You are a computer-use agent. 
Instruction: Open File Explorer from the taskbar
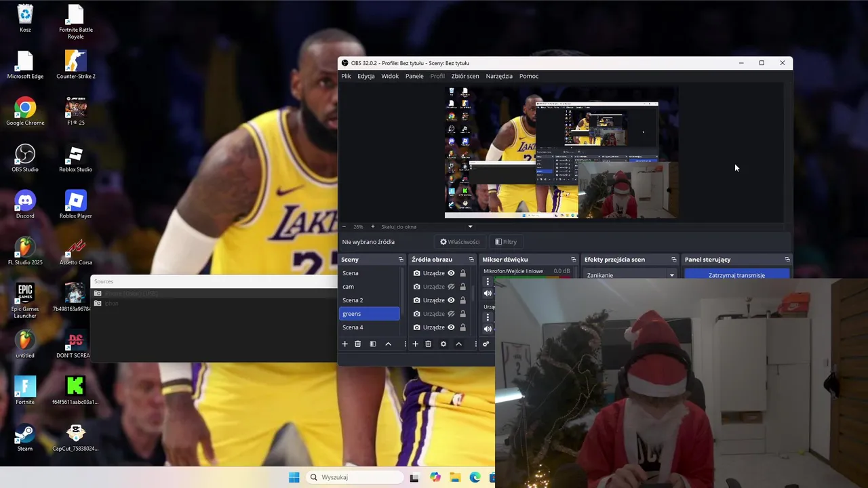click(455, 477)
